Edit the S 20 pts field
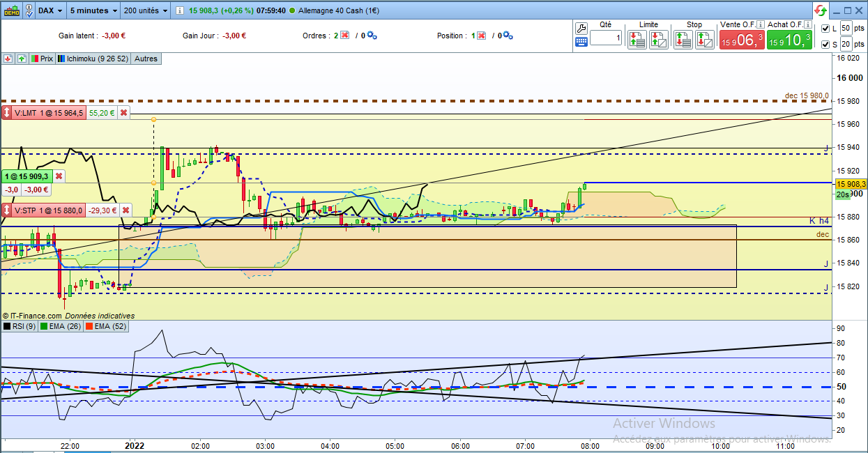Screen dimensions: 868x453 point(845,44)
